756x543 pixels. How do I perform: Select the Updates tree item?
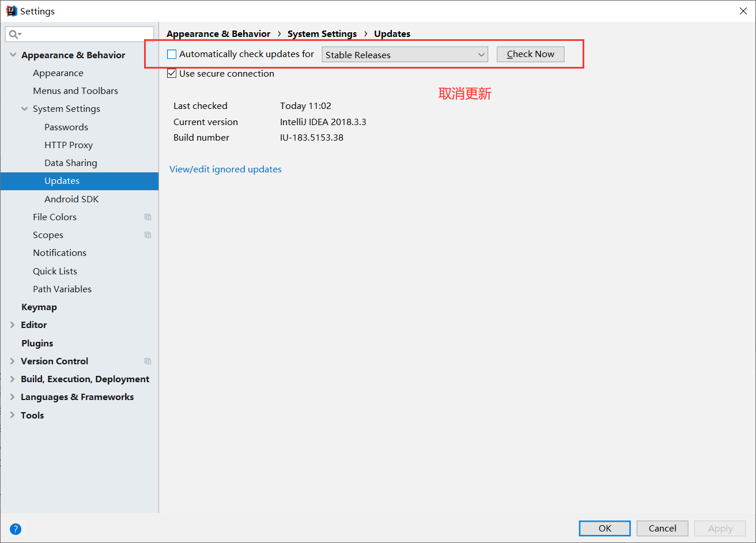(80, 181)
